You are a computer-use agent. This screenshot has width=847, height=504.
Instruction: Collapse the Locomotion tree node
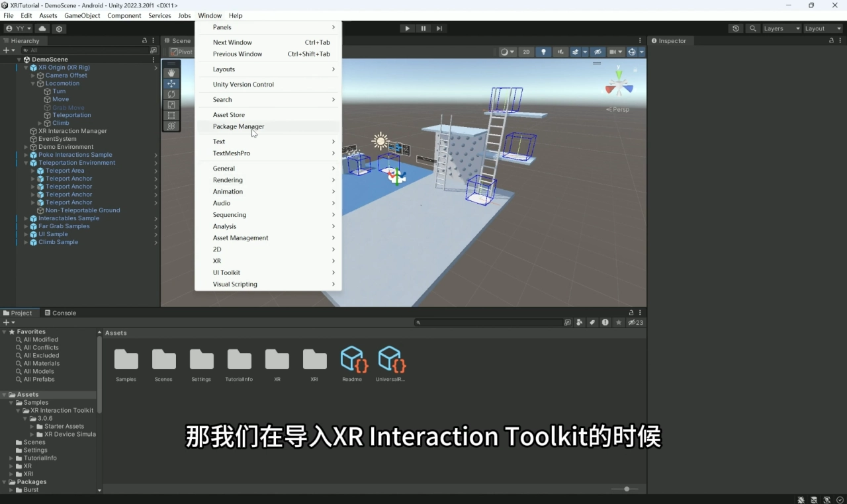point(33,83)
